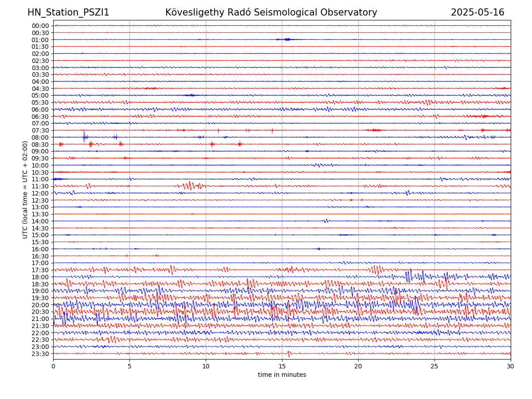Screen dimensions: 532x399
Task: Click the vertical UTC local time axis label
Action: [x=25, y=189]
